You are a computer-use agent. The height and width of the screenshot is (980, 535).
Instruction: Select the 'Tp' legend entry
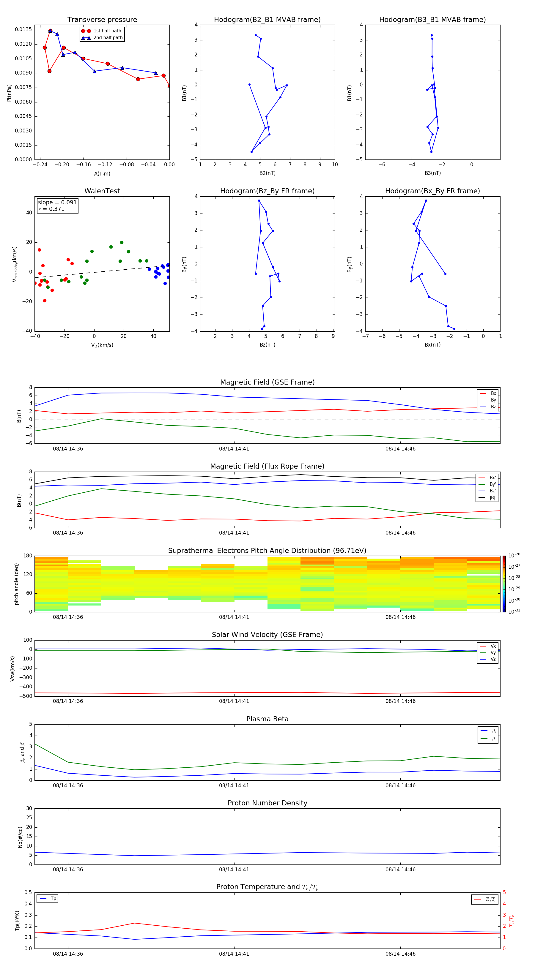48,899
